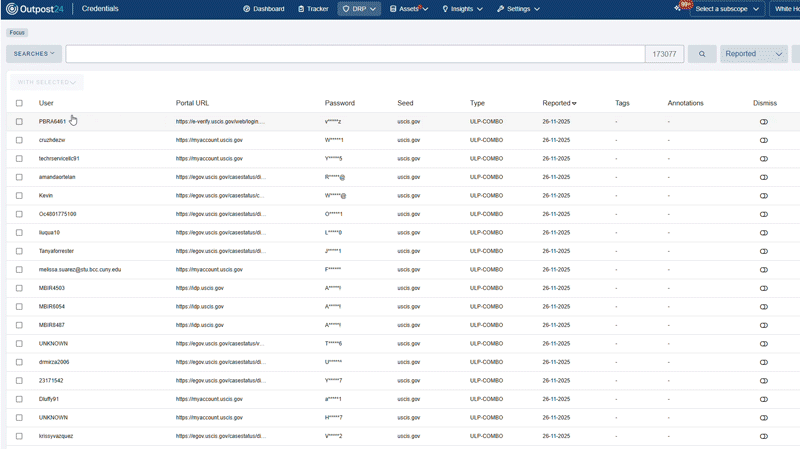Dismiss the cruzhdezw credential row
The width and height of the screenshot is (800, 449).
pyautogui.click(x=763, y=140)
